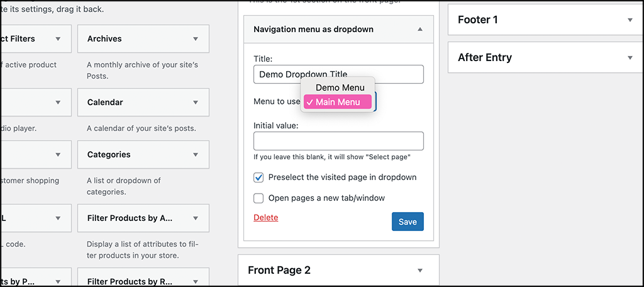This screenshot has width=644, height=287.
Task: Expand the Calendar widget arrow
Action: [x=196, y=103]
